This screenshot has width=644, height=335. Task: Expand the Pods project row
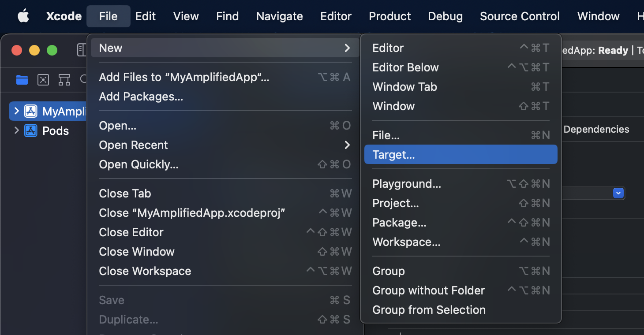(x=17, y=130)
